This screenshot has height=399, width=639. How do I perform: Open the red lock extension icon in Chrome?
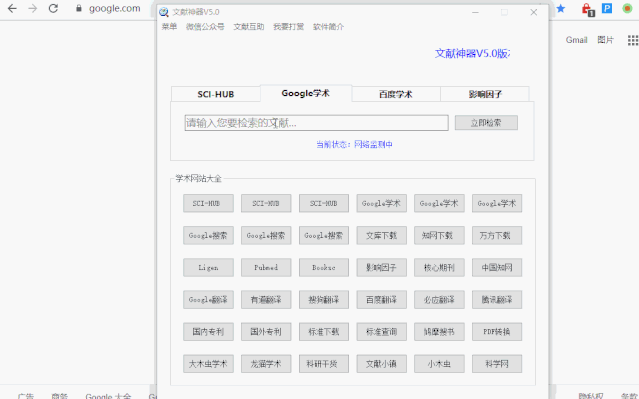point(587,9)
